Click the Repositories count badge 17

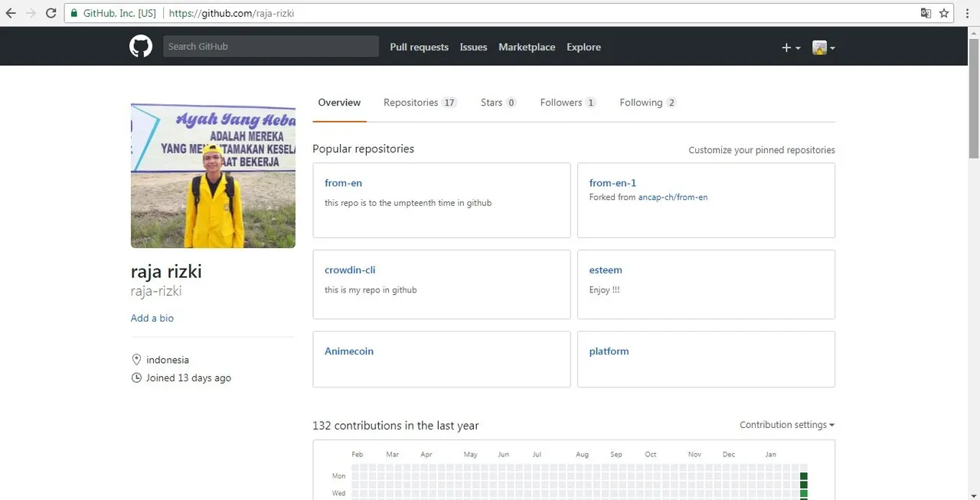(x=449, y=103)
